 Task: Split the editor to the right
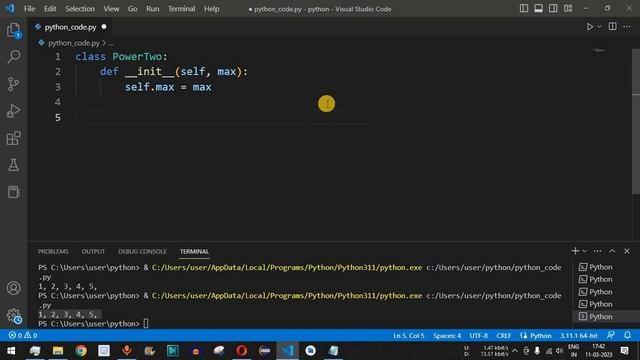click(x=612, y=27)
